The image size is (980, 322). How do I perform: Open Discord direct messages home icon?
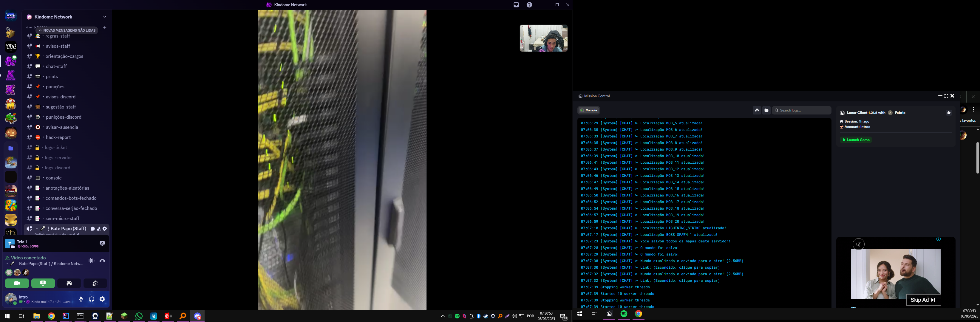(11, 16)
